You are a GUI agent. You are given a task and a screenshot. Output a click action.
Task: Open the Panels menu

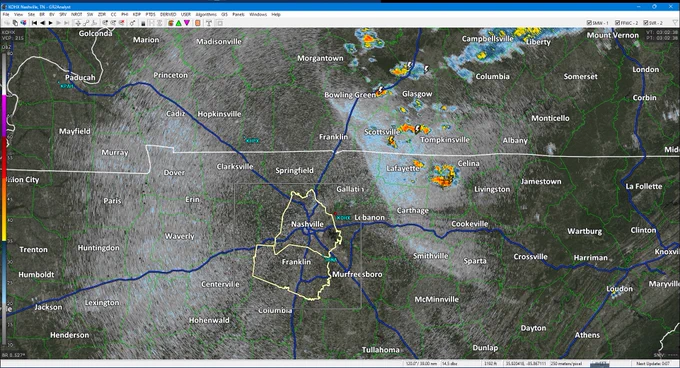tap(239, 14)
